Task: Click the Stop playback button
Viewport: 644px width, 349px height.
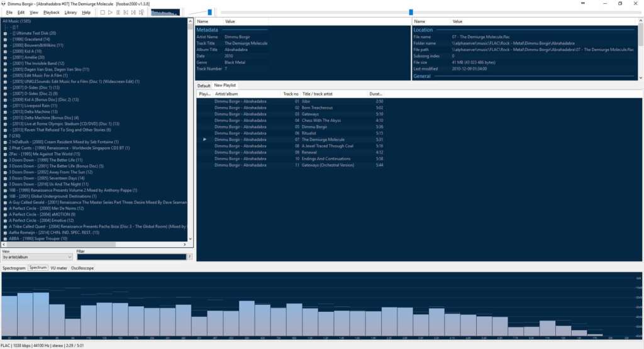Action: pyautogui.click(x=103, y=13)
